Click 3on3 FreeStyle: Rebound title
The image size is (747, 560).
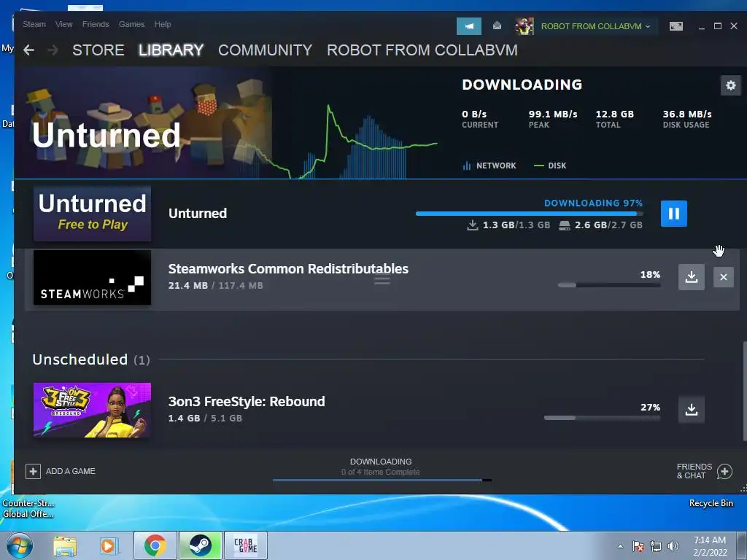click(x=247, y=402)
